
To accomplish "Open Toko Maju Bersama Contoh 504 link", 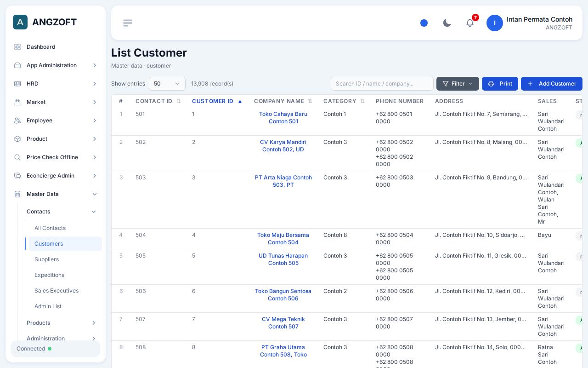I will click(283, 239).
